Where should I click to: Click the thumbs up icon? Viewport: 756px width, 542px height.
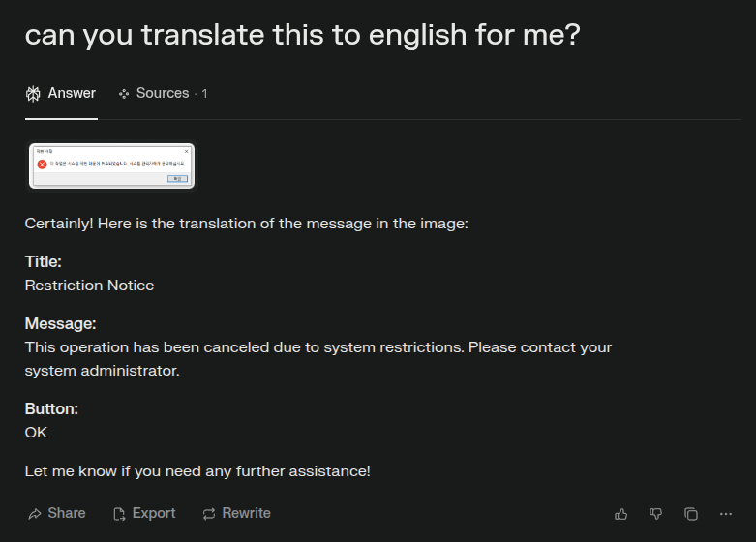click(621, 514)
